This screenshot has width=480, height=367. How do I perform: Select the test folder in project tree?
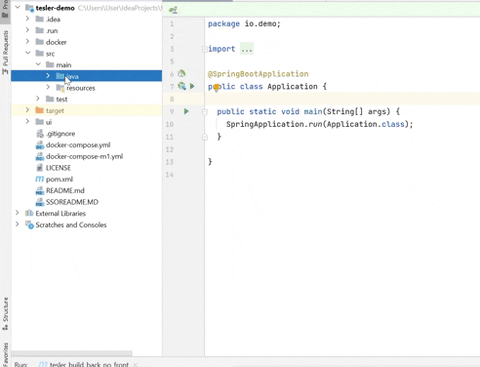coord(62,99)
